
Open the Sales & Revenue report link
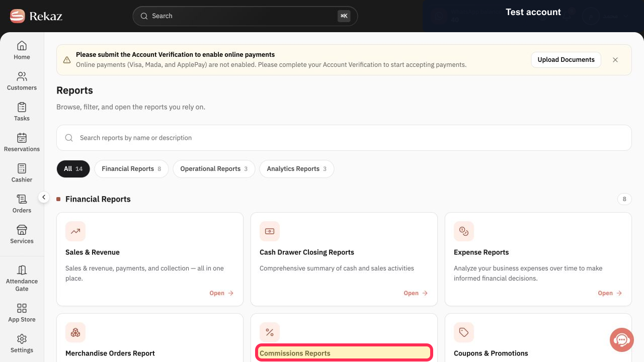click(222, 293)
